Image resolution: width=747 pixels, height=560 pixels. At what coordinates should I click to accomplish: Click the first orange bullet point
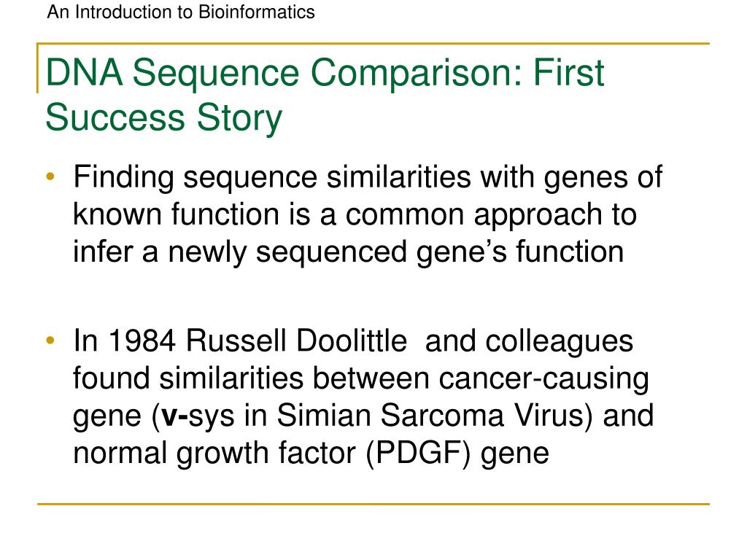(x=50, y=177)
